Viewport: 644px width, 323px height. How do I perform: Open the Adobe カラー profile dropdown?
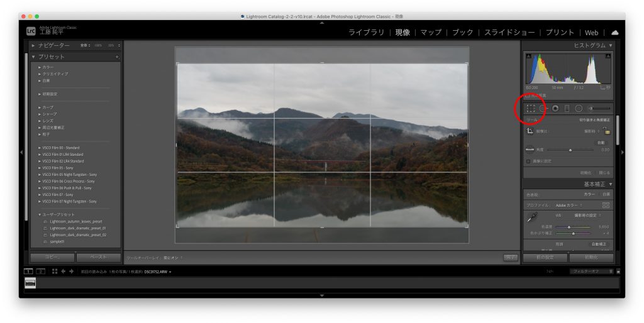coord(569,205)
